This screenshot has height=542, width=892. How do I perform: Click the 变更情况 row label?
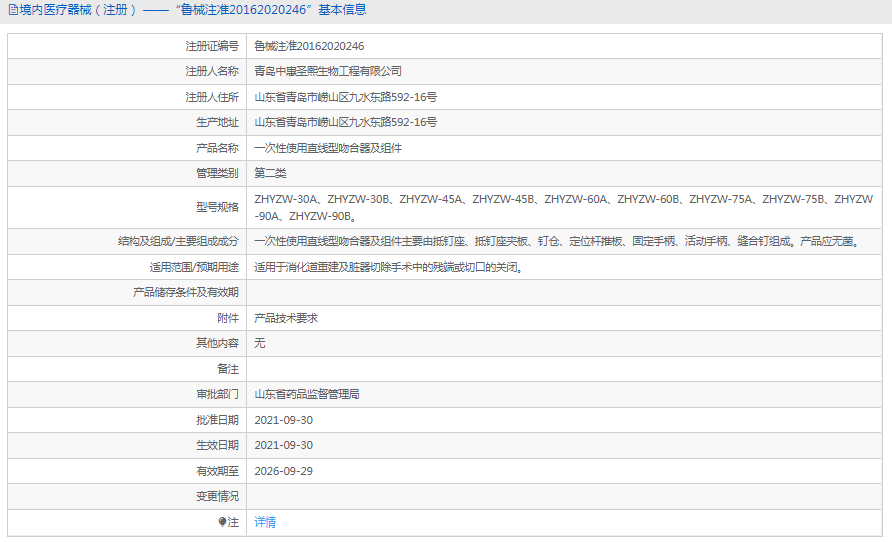217,496
